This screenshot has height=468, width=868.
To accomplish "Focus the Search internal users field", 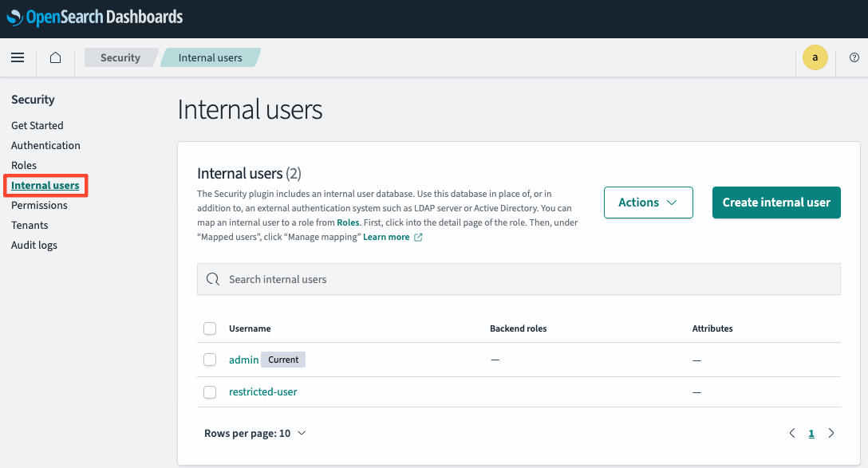I will [x=519, y=279].
